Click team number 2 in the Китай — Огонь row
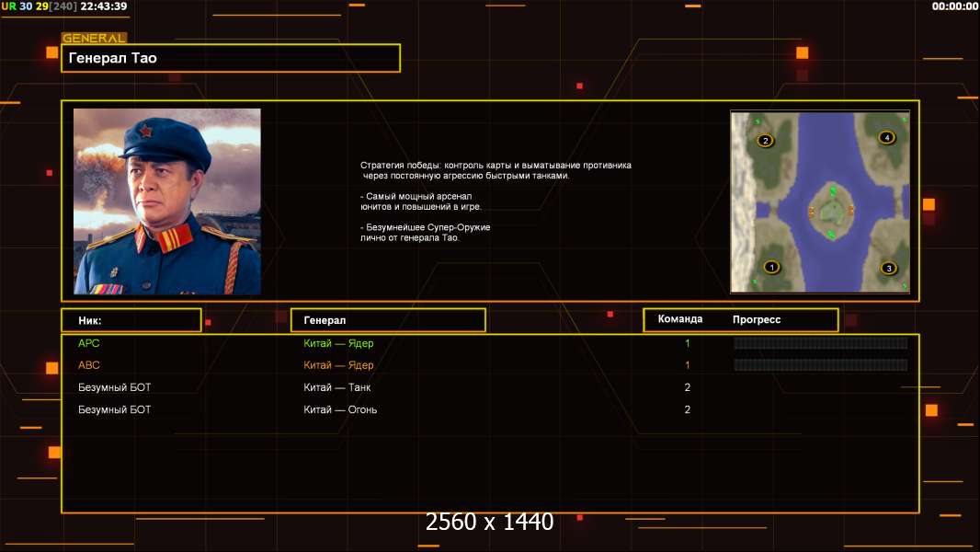 point(688,409)
